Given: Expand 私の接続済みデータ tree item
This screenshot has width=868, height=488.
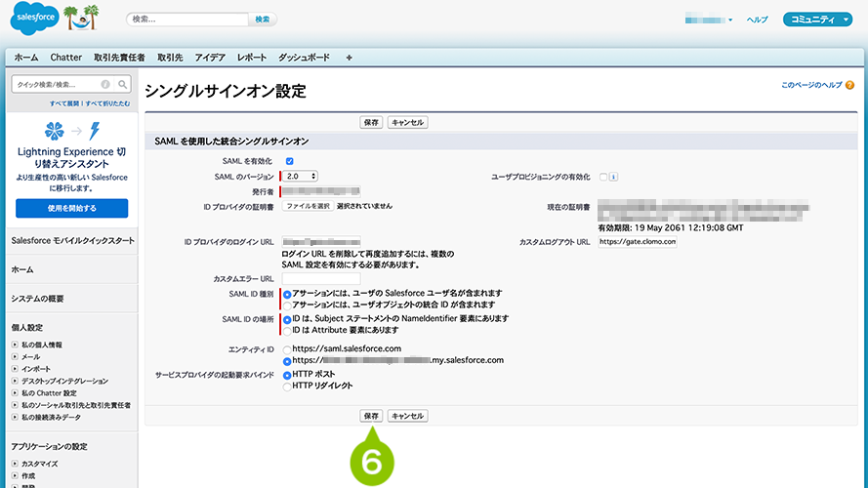Looking at the screenshot, I should coord(15,417).
